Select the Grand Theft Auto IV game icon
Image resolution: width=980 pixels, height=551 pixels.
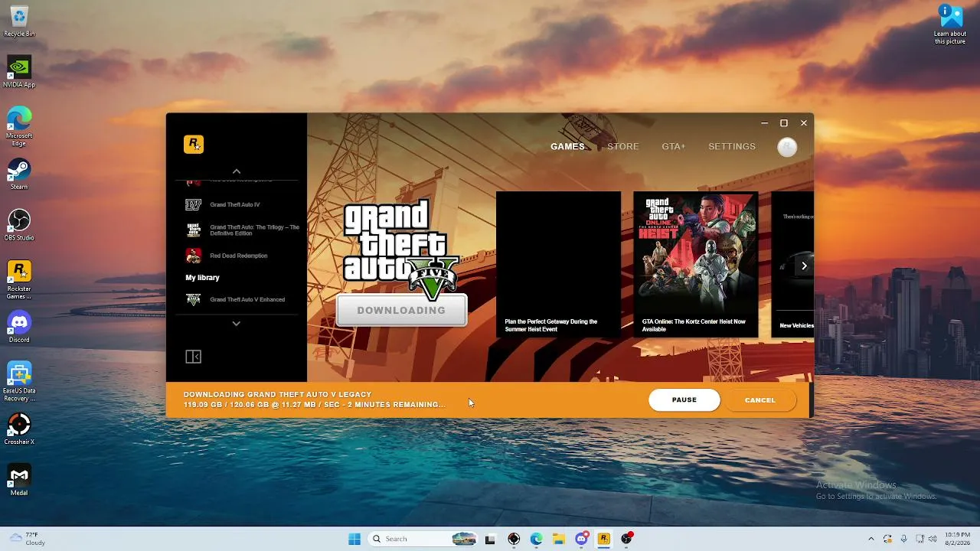click(x=194, y=204)
